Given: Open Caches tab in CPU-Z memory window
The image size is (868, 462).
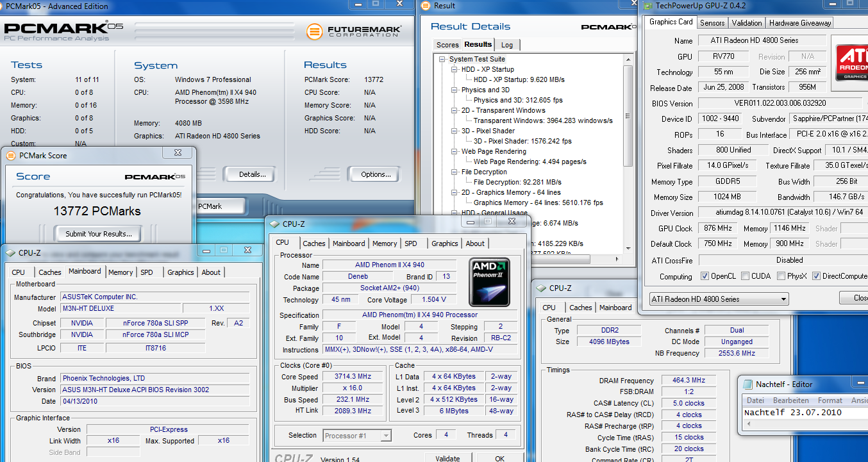Looking at the screenshot, I should pos(581,308).
